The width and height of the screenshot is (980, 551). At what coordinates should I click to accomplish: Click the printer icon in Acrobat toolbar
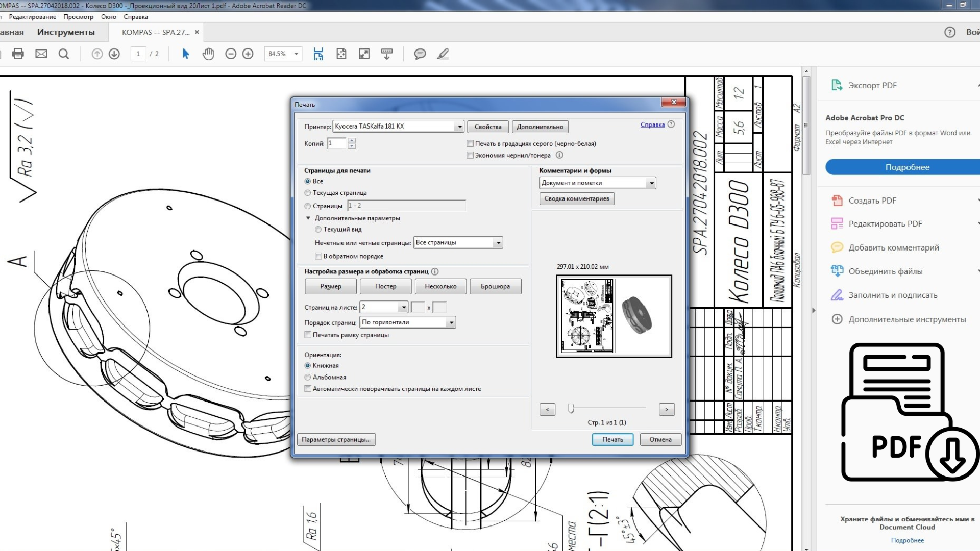click(x=18, y=54)
